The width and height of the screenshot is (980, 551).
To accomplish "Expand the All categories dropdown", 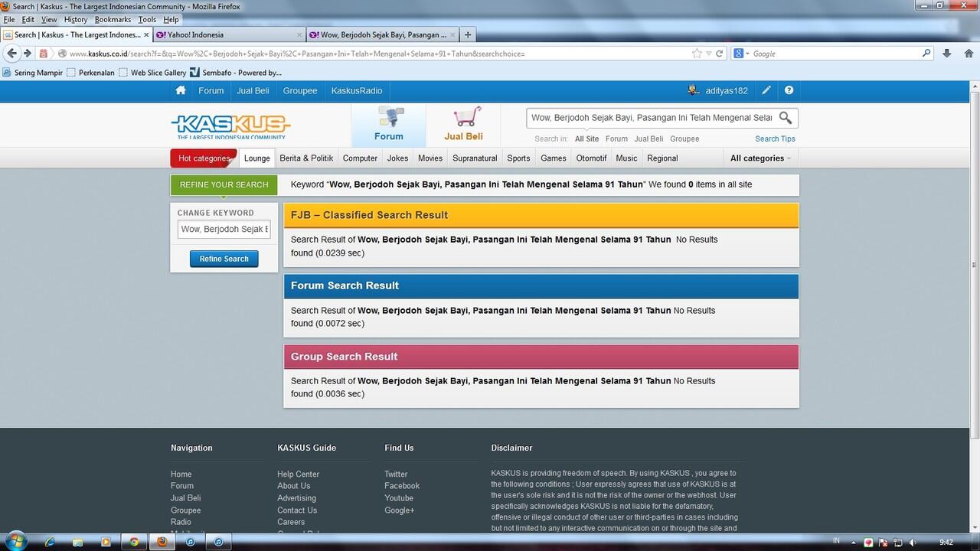I will 759,158.
